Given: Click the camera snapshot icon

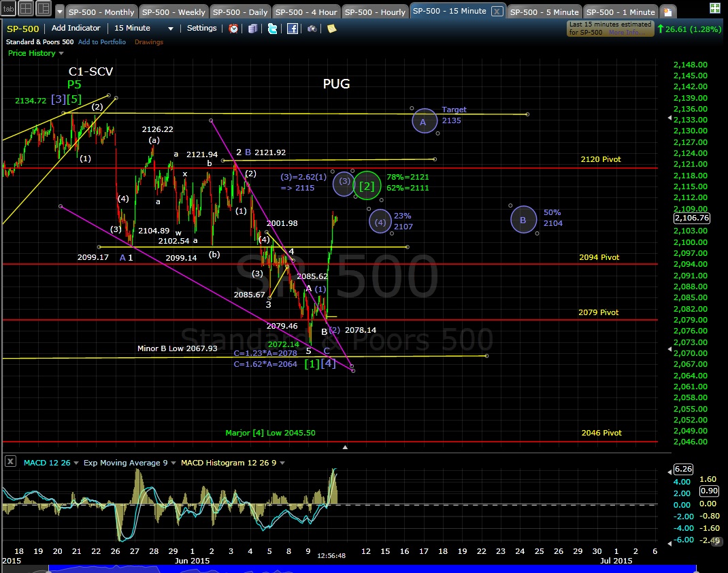Looking at the screenshot, I should pyautogui.click(x=312, y=29).
